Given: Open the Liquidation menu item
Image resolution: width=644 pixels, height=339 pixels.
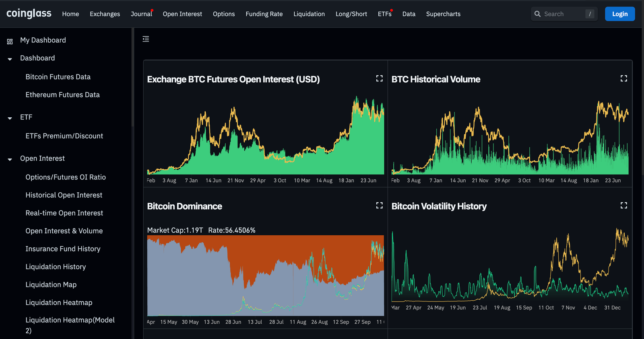Looking at the screenshot, I should pyautogui.click(x=309, y=14).
